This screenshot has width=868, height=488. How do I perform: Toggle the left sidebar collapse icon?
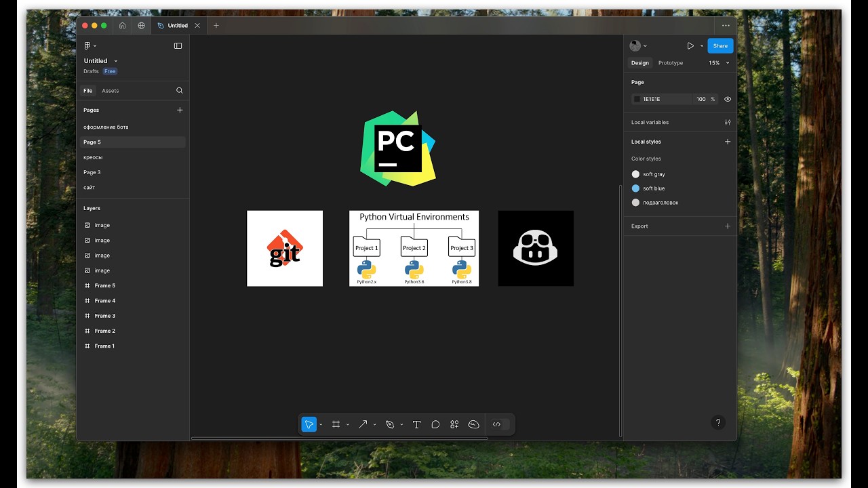tap(178, 46)
